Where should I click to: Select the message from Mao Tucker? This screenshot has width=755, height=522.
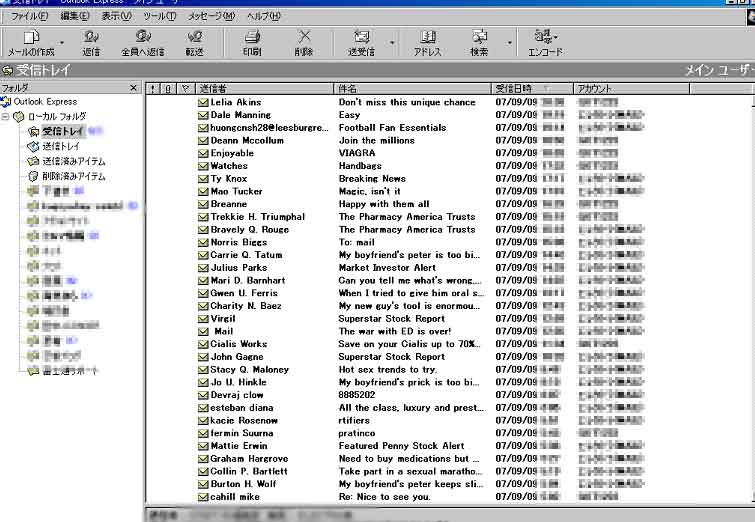[x=236, y=191]
